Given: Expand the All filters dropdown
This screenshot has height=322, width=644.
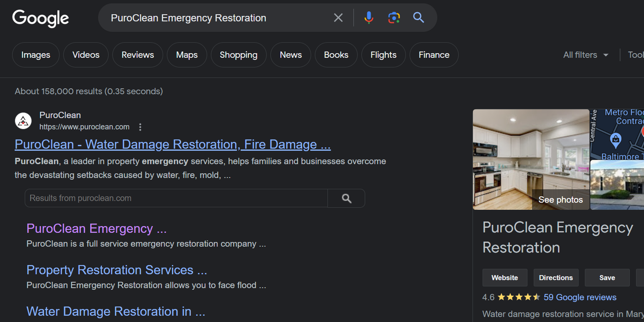Looking at the screenshot, I should coord(586,55).
